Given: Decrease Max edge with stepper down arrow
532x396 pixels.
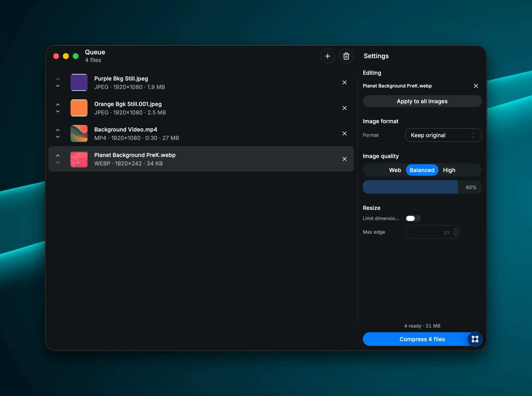Looking at the screenshot, I should [456, 235].
